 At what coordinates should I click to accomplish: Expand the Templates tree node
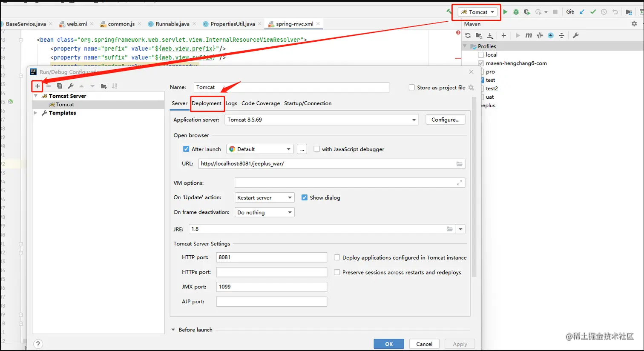35,113
